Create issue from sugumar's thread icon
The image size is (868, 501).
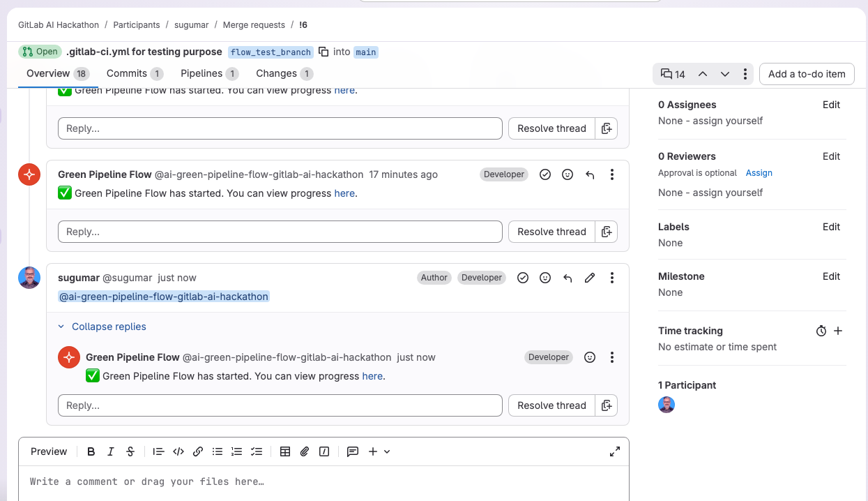pos(607,405)
